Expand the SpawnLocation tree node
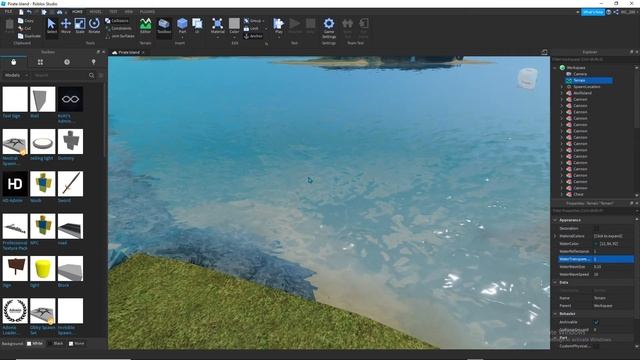 pyautogui.click(x=562, y=87)
